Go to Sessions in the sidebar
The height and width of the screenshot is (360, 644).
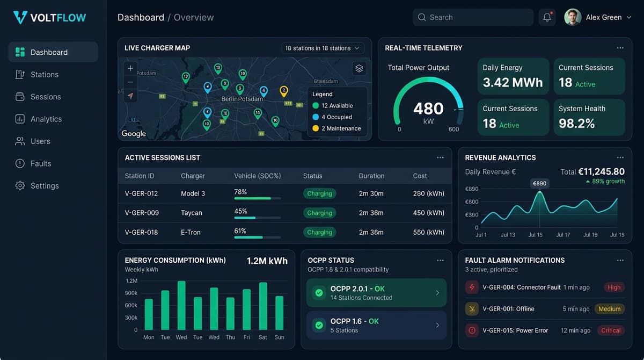pos(53,97)
